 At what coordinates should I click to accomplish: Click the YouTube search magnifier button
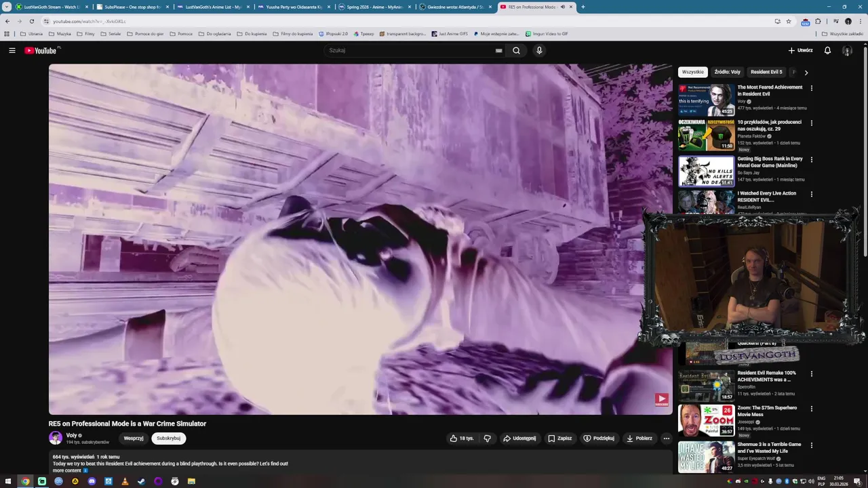click(x=517, y=50)
